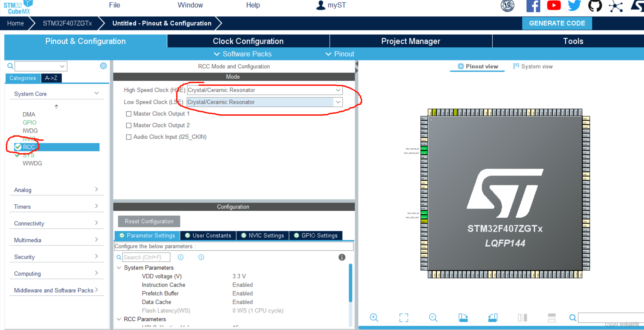The image size is (644, 330).
Task: Click the STM32CubeMX logo
Action: [18, 7]
